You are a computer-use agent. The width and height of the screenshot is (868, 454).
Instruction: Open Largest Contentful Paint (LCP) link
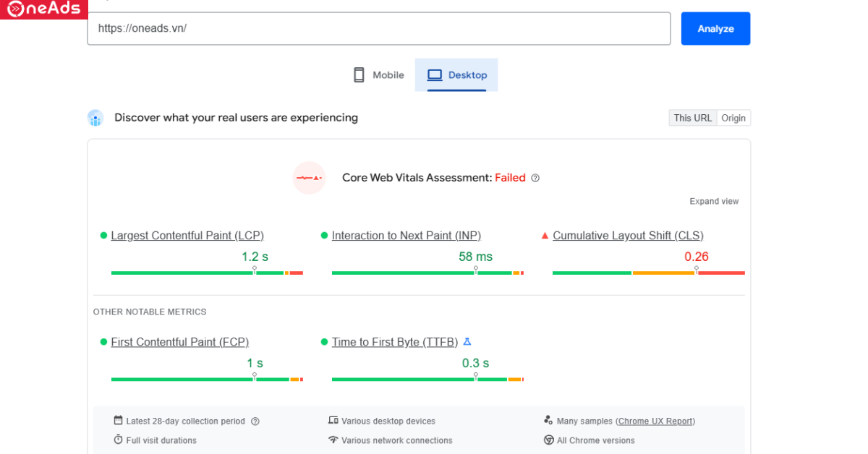click(x=187, y=236)
